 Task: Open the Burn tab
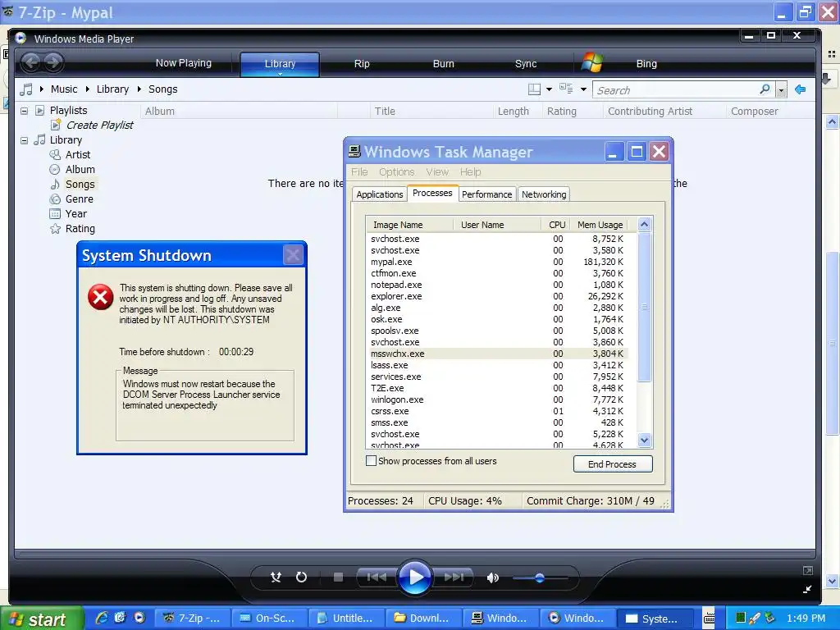pyautogui.click(x=443, y=64)
